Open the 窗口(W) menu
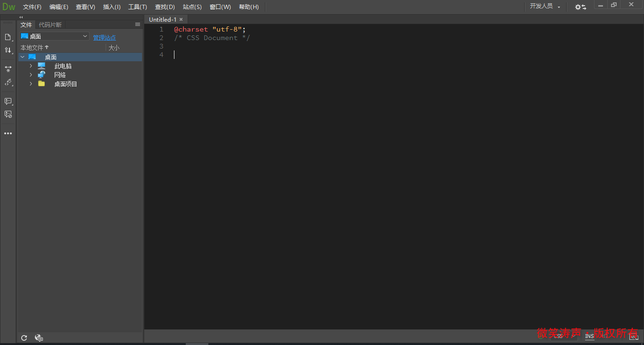The width and height of the screenshot is (644, 345). point(220,7)
